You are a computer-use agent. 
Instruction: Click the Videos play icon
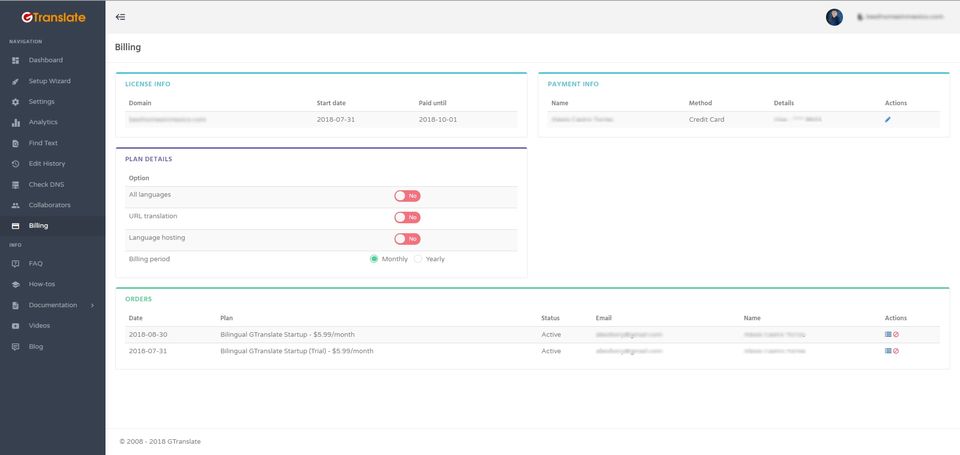(x=16, y=326)
